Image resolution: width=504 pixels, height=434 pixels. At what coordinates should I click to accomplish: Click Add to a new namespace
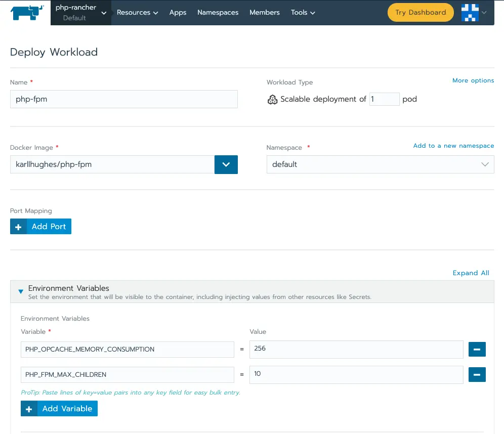click(453, 146)
